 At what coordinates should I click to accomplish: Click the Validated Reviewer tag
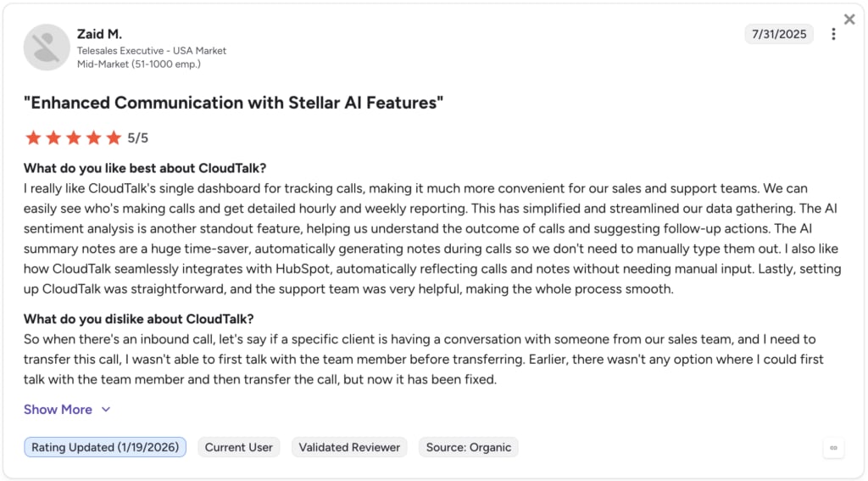(349, 447)
